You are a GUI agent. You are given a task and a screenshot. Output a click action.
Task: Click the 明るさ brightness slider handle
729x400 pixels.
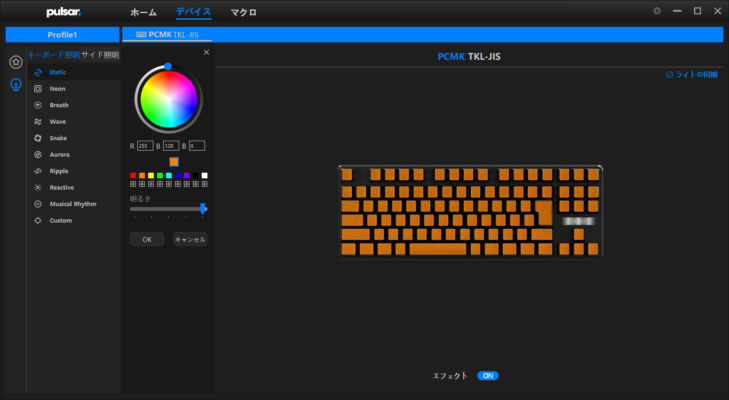pos(203,208)
